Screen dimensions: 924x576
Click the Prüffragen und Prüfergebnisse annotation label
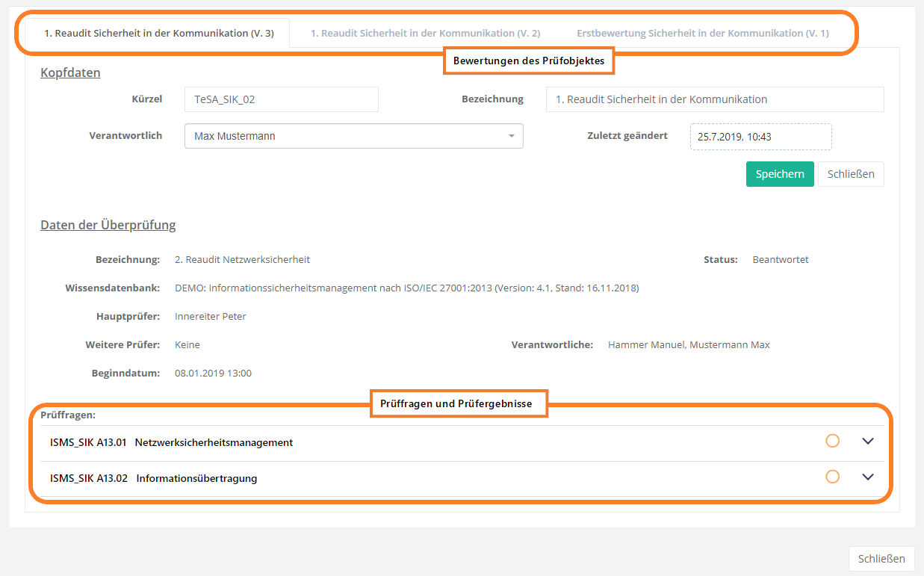pyautogui.click(x=456, y=403)
